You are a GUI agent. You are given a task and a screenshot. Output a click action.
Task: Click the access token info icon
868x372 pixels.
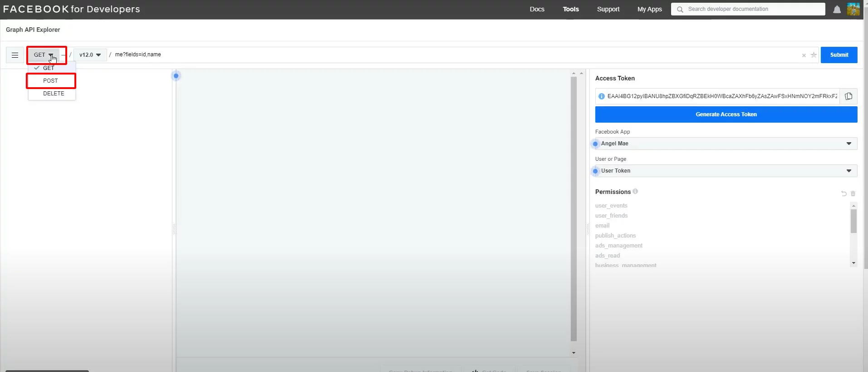click(x=602, y=96)
